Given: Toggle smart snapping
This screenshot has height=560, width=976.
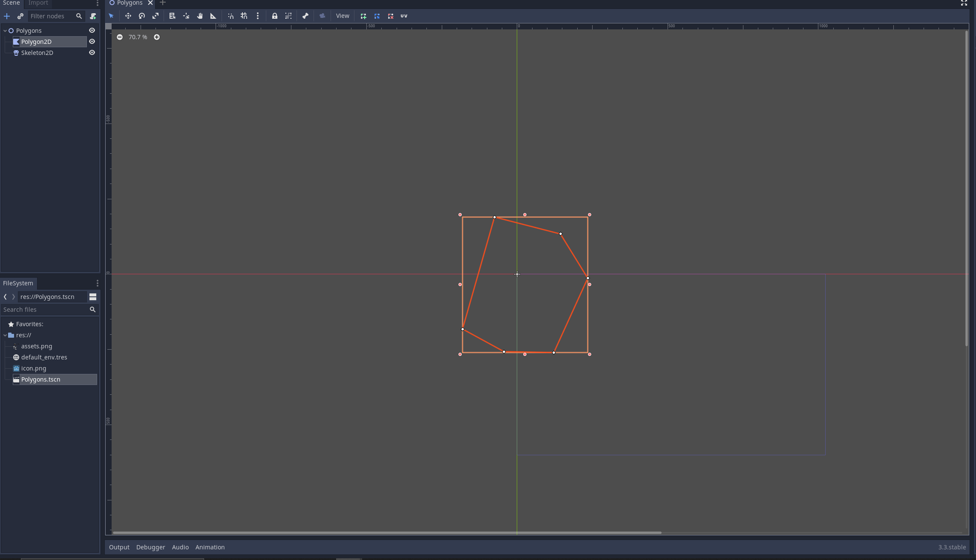Looking at the screenshot, I should click(x=230, y=16).
